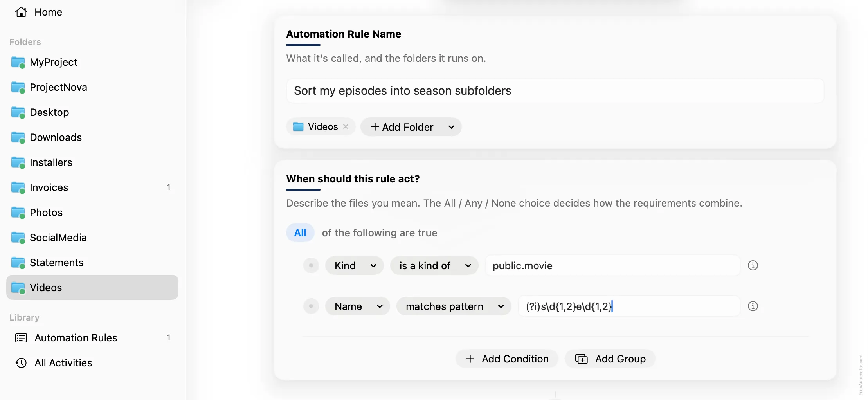Open All Activities in Library
868x400 pixels.
tap(92, 363)
